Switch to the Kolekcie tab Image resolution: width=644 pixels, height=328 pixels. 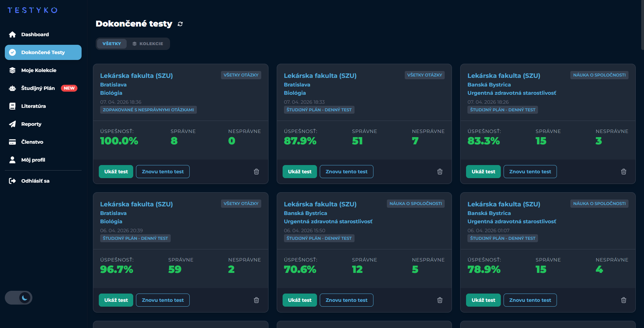pos(148,44)
